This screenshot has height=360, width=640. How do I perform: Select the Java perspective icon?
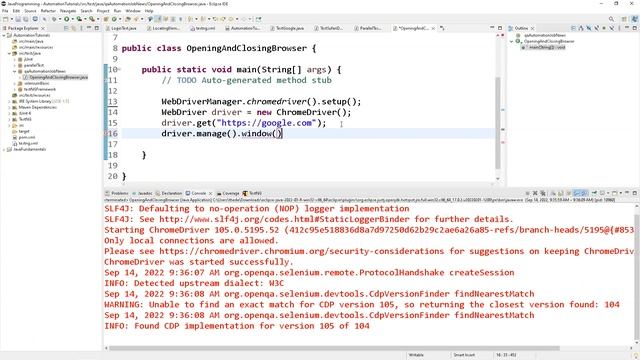[634, 19]
